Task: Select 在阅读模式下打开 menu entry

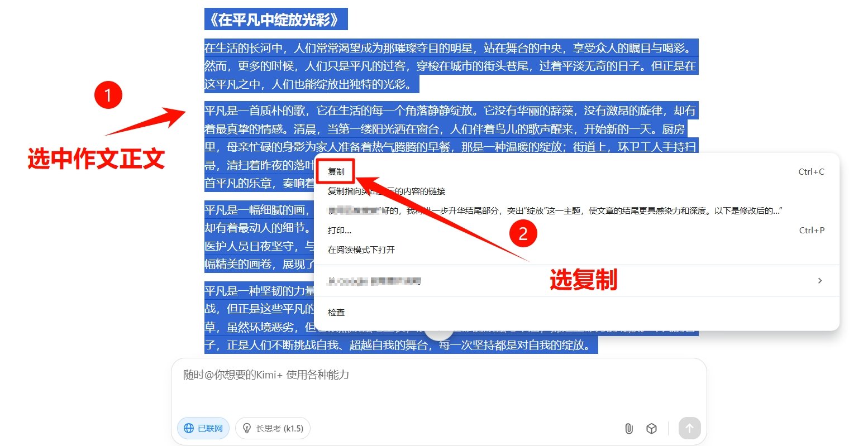Action: (361, 250)
